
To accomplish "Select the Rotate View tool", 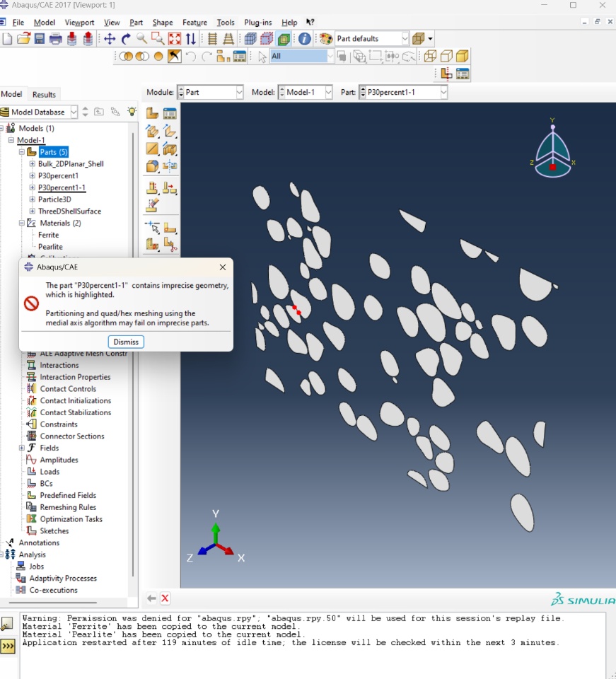I will coord(126,39).
